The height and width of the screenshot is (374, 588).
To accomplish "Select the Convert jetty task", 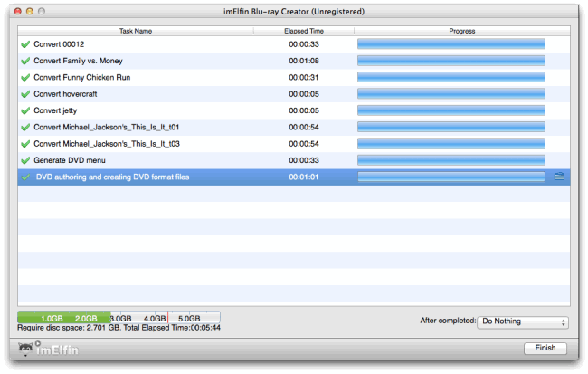I will tap(294, 110).
